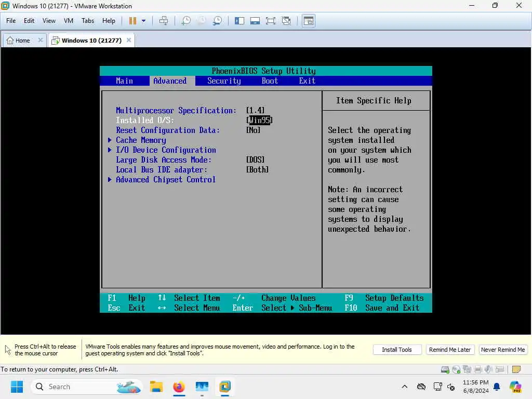Click the Unity mode toolbar icon
This screenshot has height=399, width=532.
pyautogui.click(x=286, y=21)
